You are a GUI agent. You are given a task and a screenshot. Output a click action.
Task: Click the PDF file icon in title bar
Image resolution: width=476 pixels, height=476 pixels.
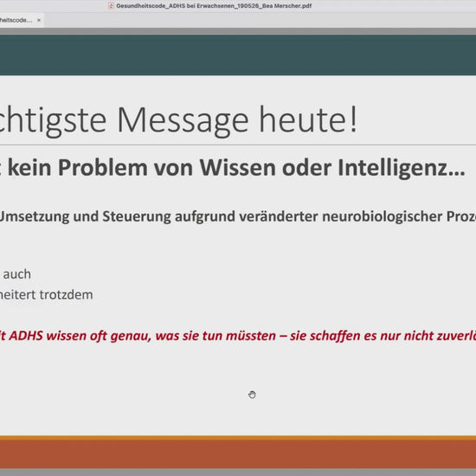coord(111,6)
